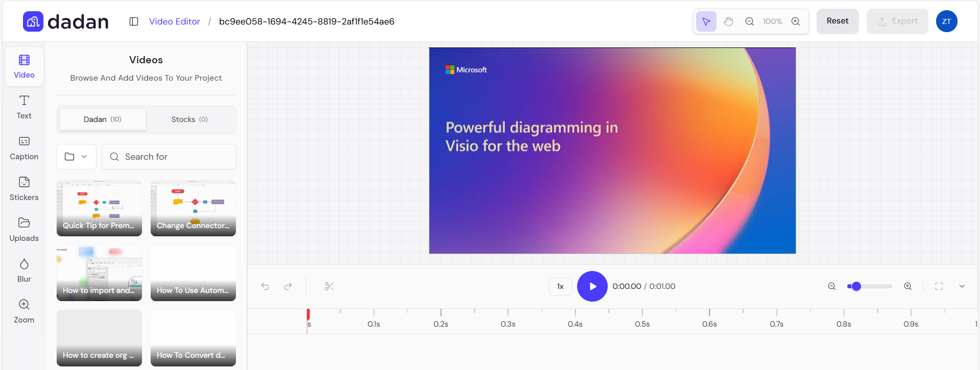The width and height of the screenshot is (980, 370).
Task: Adjust the timeline zoom slider
Action: [x=856, y=286]
